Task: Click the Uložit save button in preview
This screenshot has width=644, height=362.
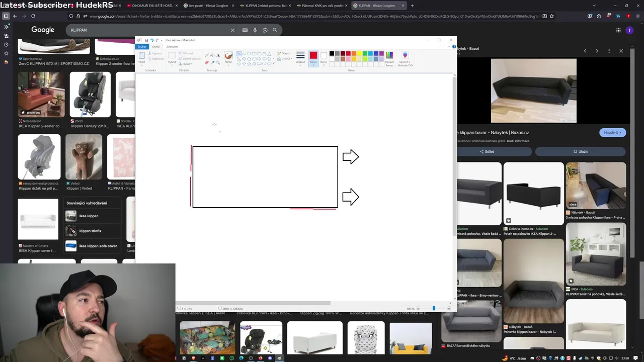Action: pyautogui.click(x=580, y=151)
